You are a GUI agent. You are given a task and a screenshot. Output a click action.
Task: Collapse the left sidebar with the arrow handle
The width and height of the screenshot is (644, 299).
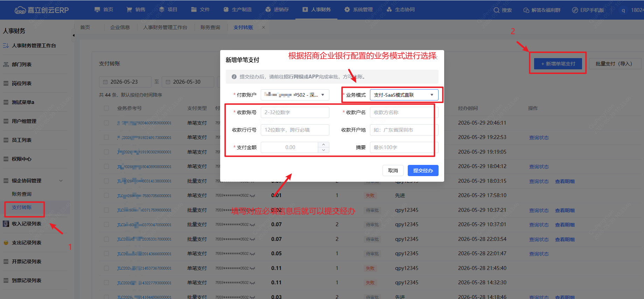[x=73, y=35]
